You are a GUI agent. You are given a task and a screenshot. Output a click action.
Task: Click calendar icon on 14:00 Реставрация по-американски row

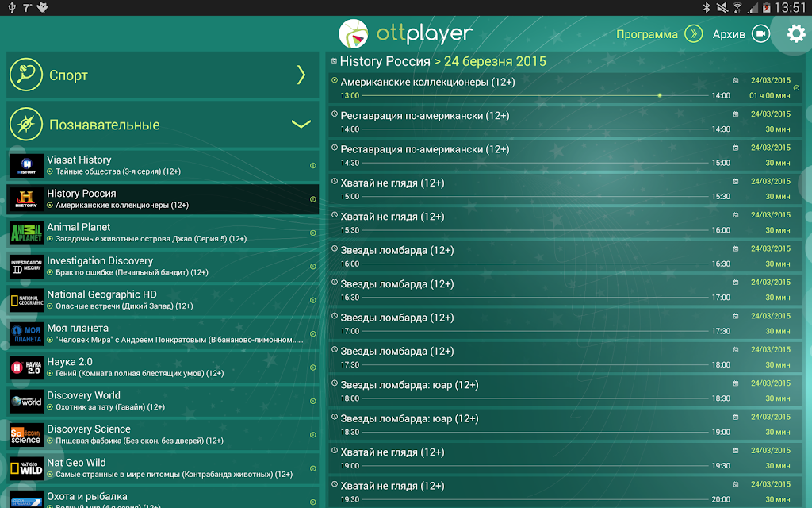tap(735, 114)
